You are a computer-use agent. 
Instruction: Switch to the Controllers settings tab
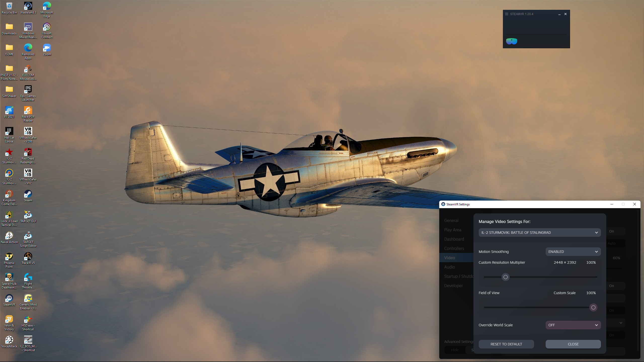pos(454,248)
